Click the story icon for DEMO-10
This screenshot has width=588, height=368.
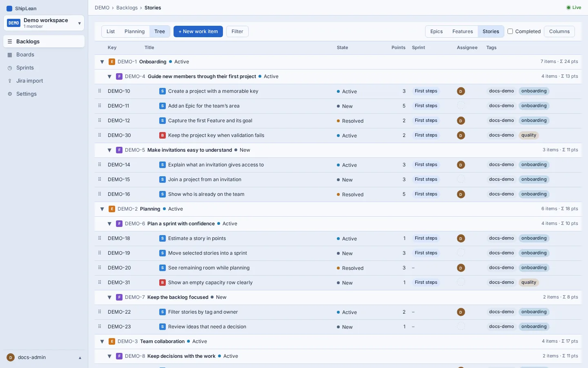[163, 91]
